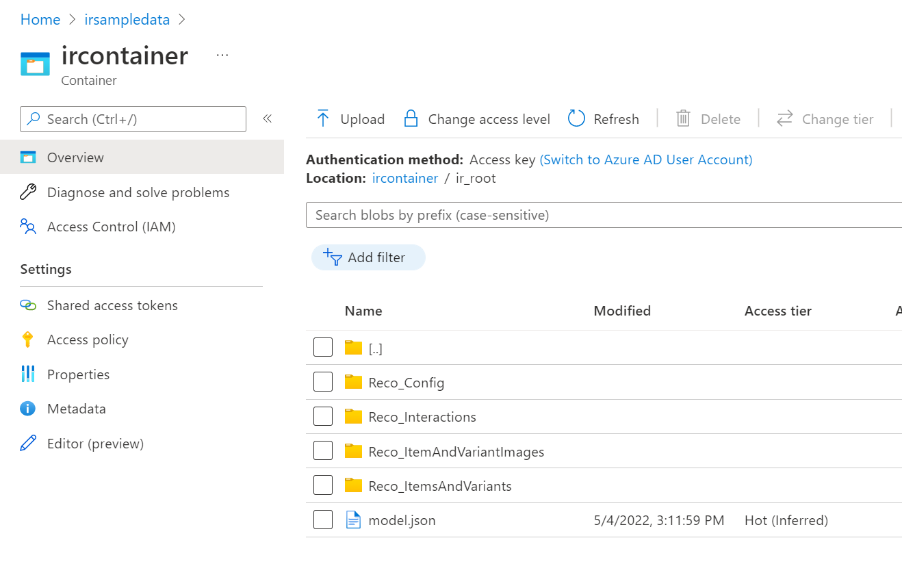Click the Change access level lock icon
This screenshot has height=588, width=902.
pos(411,119)
